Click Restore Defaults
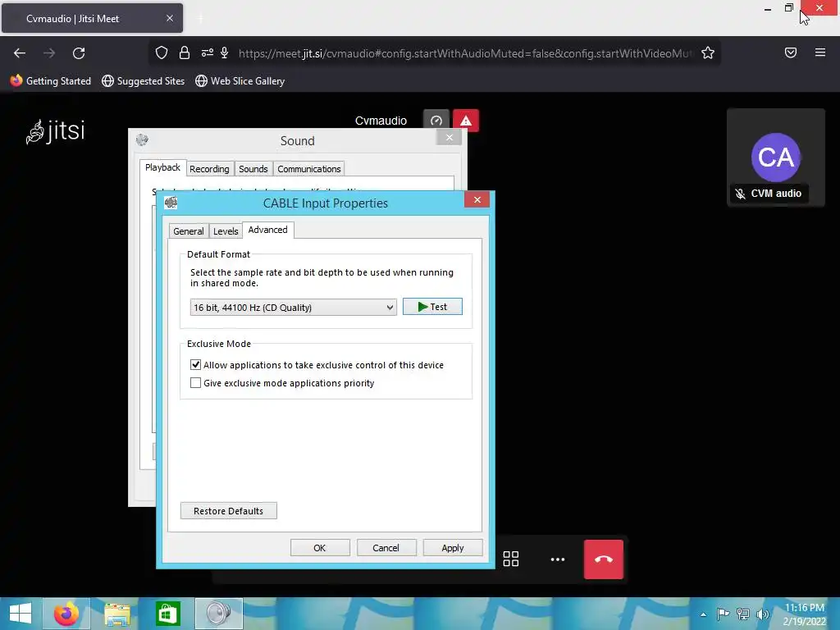The image size is (840, 630). 229,511
